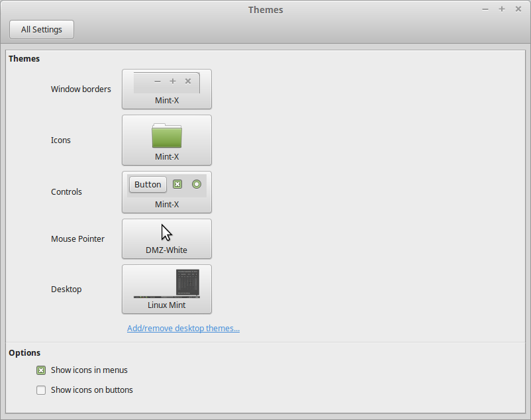Disable Show icons in menus
531x420 pixels.
(41, 370)
